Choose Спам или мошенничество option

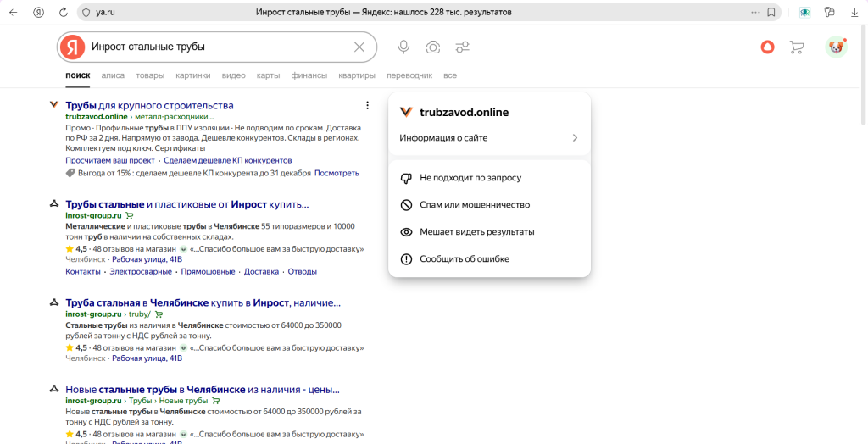coord(475,205)
